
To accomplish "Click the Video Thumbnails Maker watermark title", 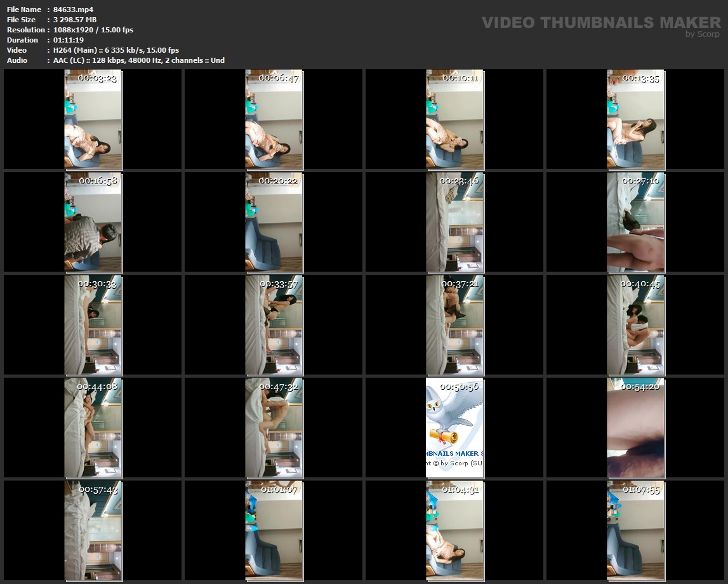I will click(x=600, y=22).
